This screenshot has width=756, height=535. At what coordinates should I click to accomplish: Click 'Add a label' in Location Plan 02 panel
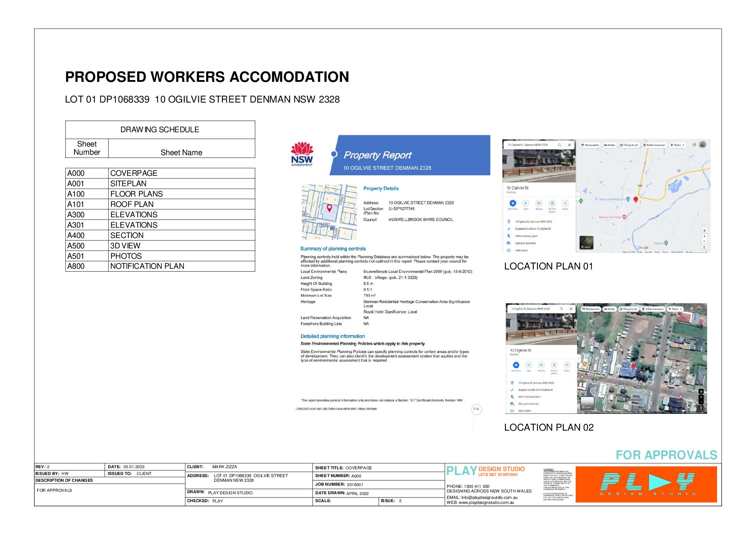[x=524, y=411]
